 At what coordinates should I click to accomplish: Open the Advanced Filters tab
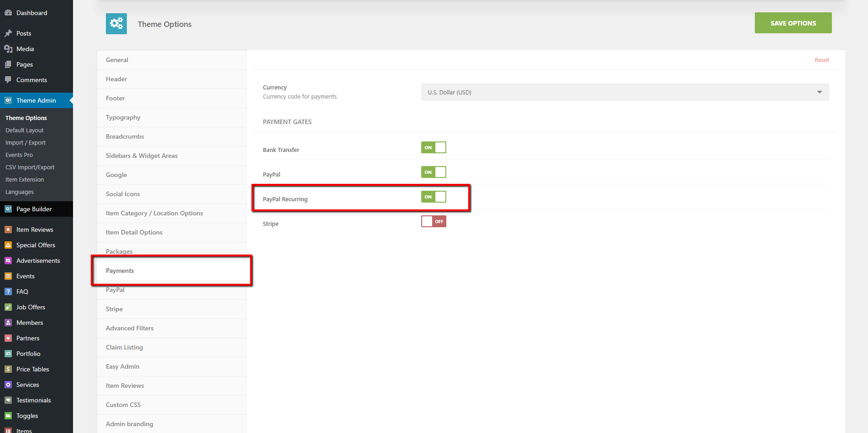(172, 328)
